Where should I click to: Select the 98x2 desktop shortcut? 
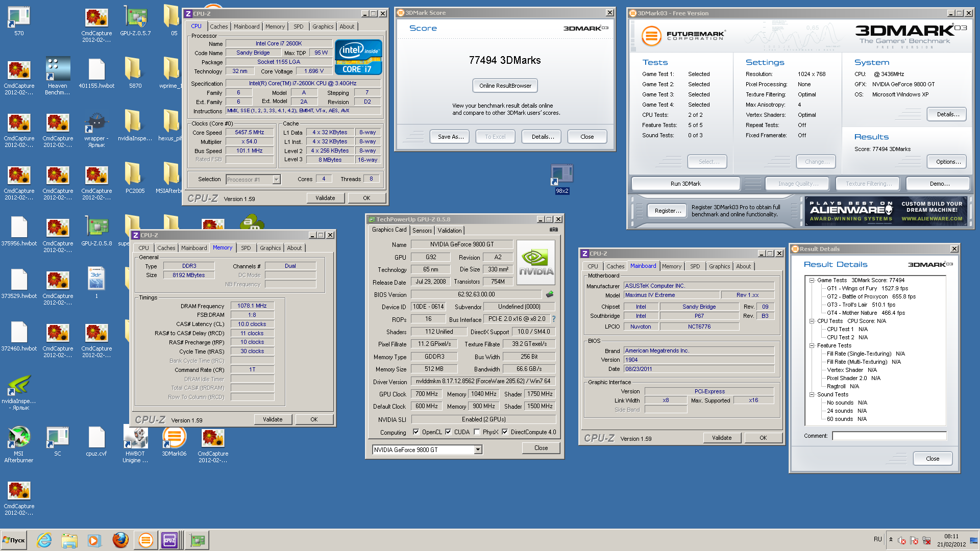(x=562, y=179)
